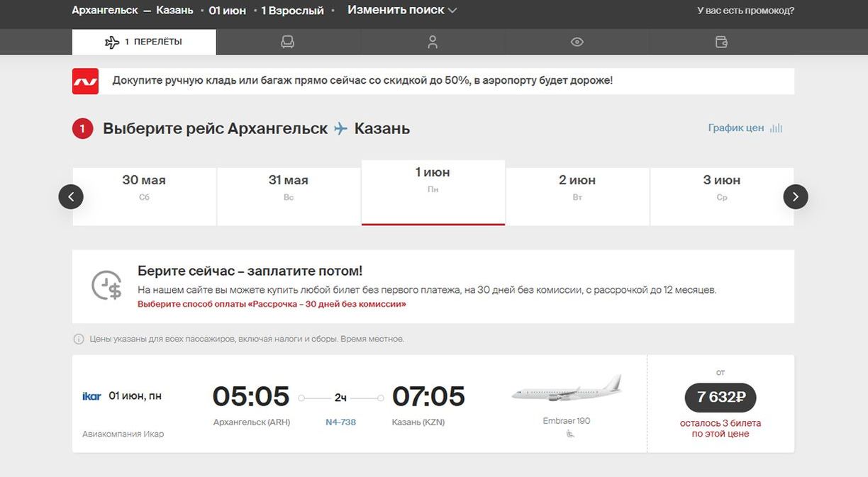Screen dimensions: 868x477
Task: Click the info icon beside price note
Action: click(x=79, y=339)
